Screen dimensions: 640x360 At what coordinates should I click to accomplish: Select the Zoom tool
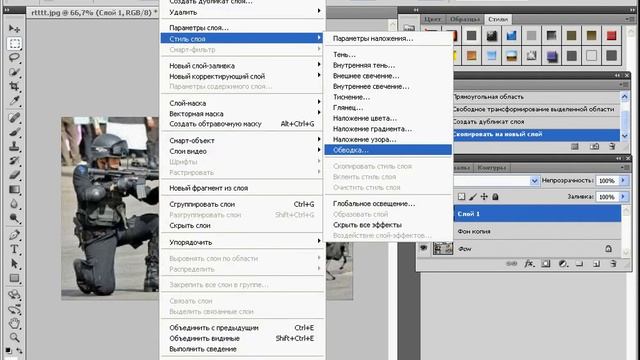(14, 338)
